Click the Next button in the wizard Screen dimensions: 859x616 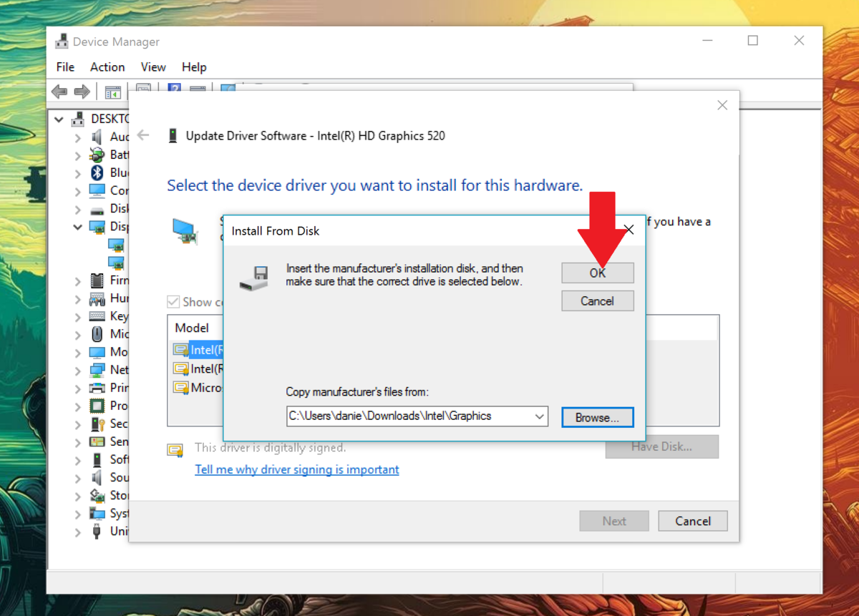[614, 521]
